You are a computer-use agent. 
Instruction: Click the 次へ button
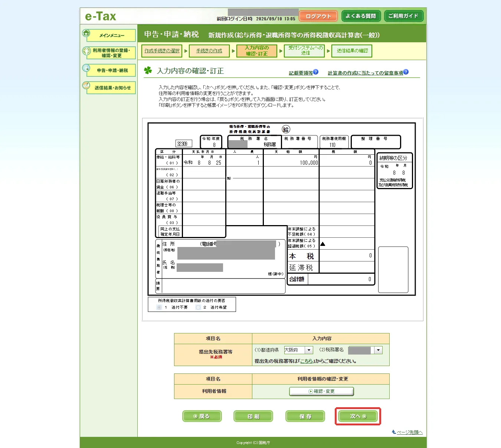(358, 416)
